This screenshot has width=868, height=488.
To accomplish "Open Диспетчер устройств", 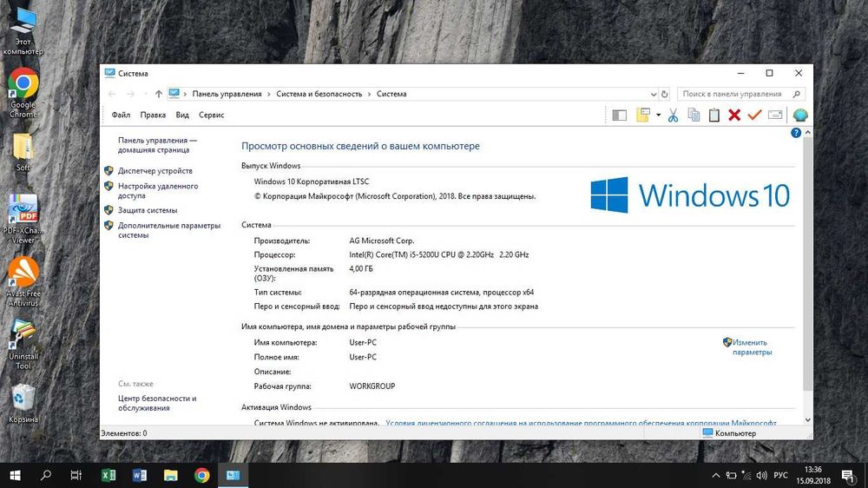I will pos(155,171).
